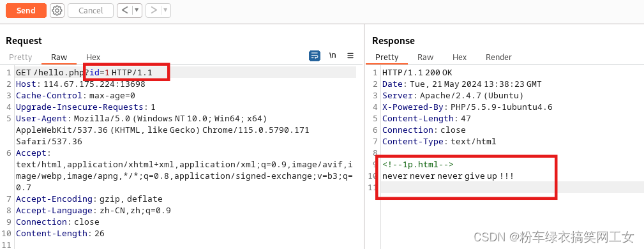Image resolution: width=644 pixels, height=249 pixels.
Task: Switch Response view to Hex tab
Action: pos(460,57)
